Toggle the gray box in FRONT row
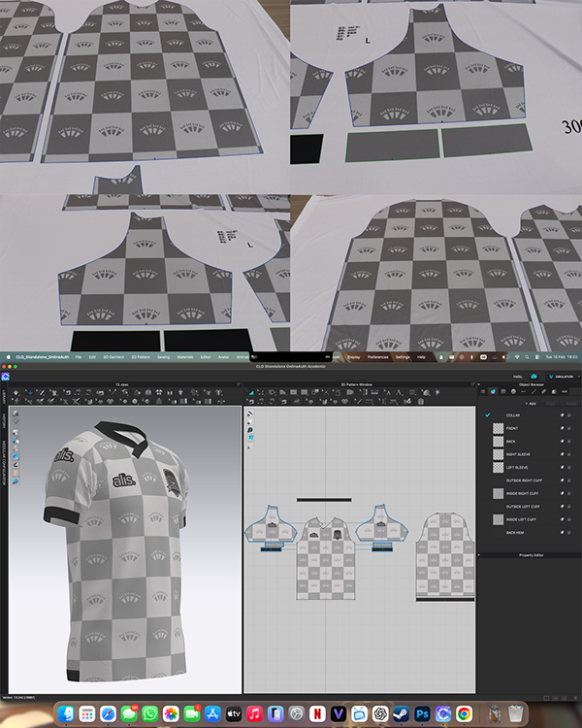Screen dimensions: 582x728 (x=569, y=428)
